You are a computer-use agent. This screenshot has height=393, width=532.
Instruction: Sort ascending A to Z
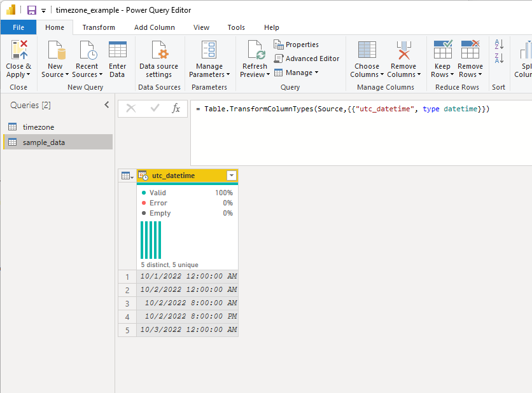click(499, 44)
